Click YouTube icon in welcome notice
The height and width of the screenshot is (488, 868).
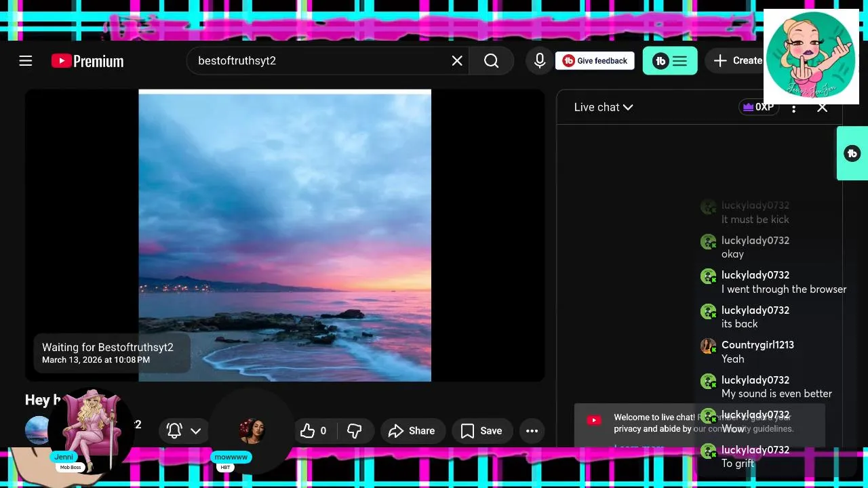[x=594, y=420]
